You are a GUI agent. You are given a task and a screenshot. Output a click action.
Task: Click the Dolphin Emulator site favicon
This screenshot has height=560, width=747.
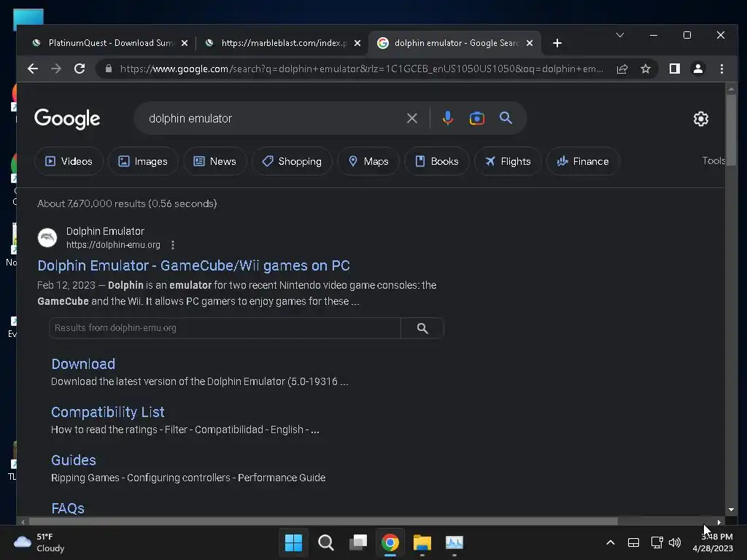point(47,238)
